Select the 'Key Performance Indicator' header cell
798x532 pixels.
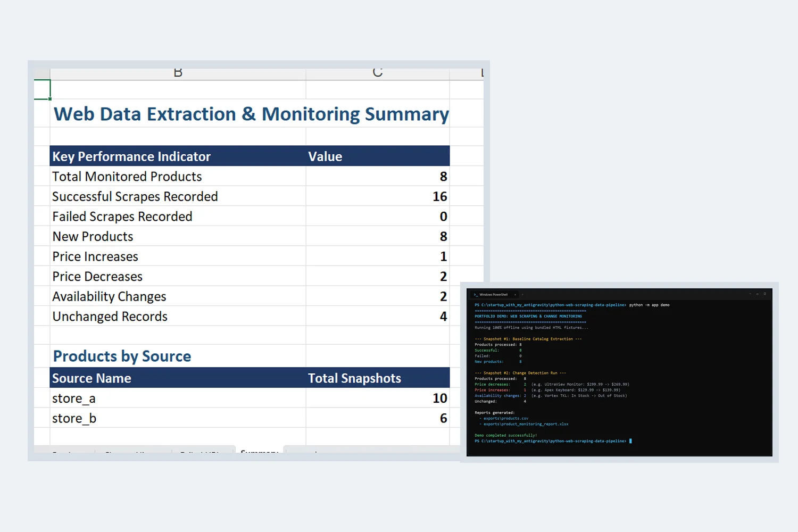tap(178, 156)
